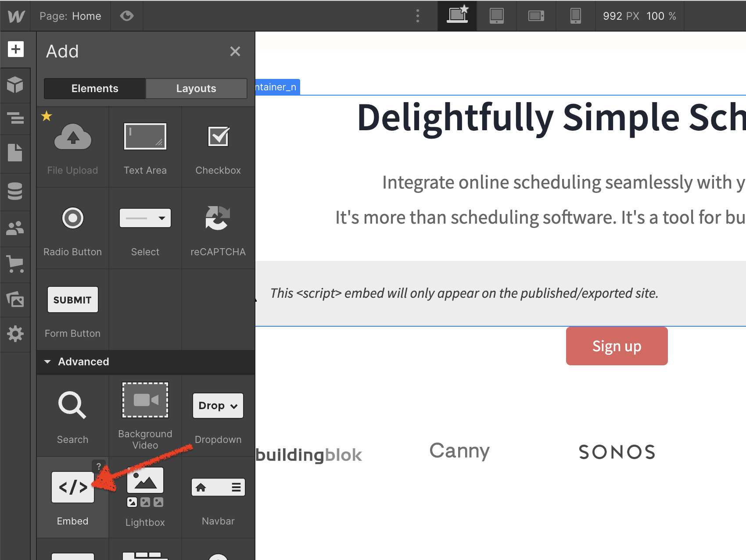Toggle preview mode with the eye icon
Screen dimensions: 746x560
(127, 16)
